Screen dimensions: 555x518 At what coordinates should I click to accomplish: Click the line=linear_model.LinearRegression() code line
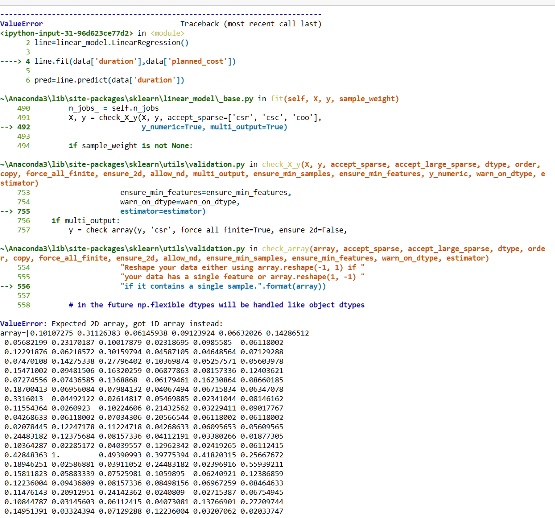pos(111,42)
